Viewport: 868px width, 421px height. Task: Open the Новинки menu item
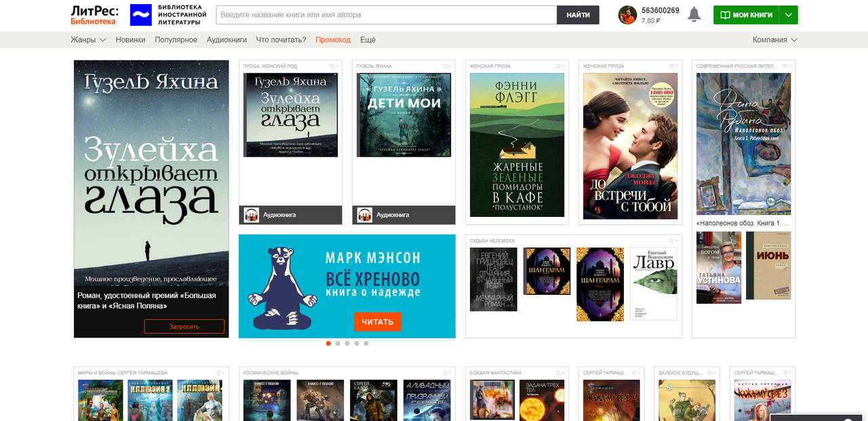coord(130,40)
